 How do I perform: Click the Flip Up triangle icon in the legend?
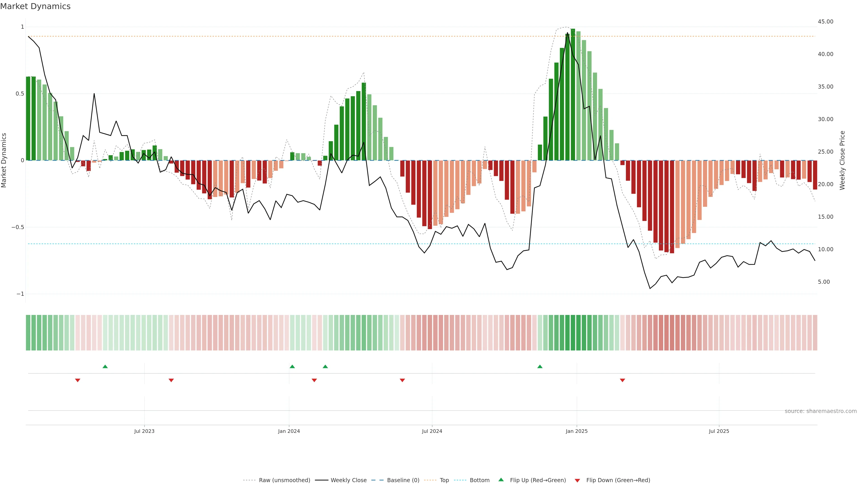pos(501,480)
